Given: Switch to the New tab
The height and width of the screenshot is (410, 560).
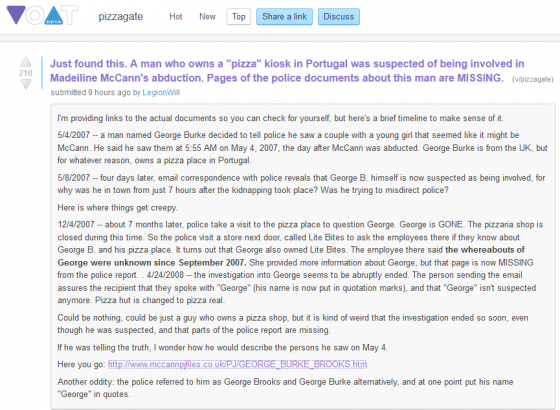Looking at the screenshot, I should (x=208, y=16).
